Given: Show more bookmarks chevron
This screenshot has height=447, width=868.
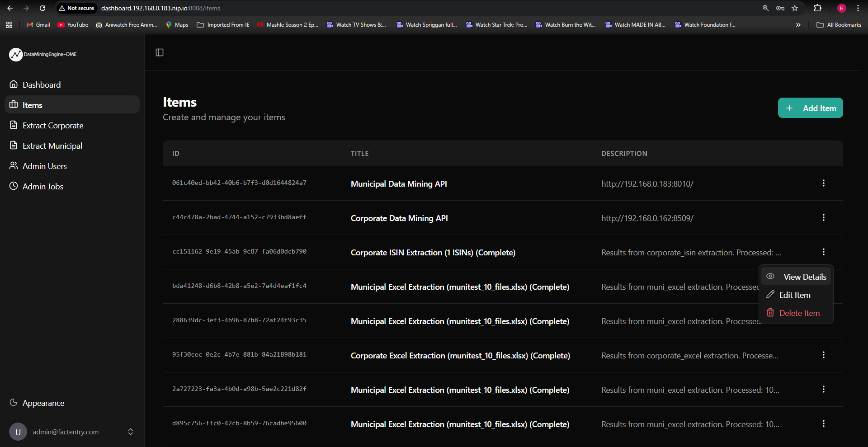Looking at the screenshot, I should [798, 25].
